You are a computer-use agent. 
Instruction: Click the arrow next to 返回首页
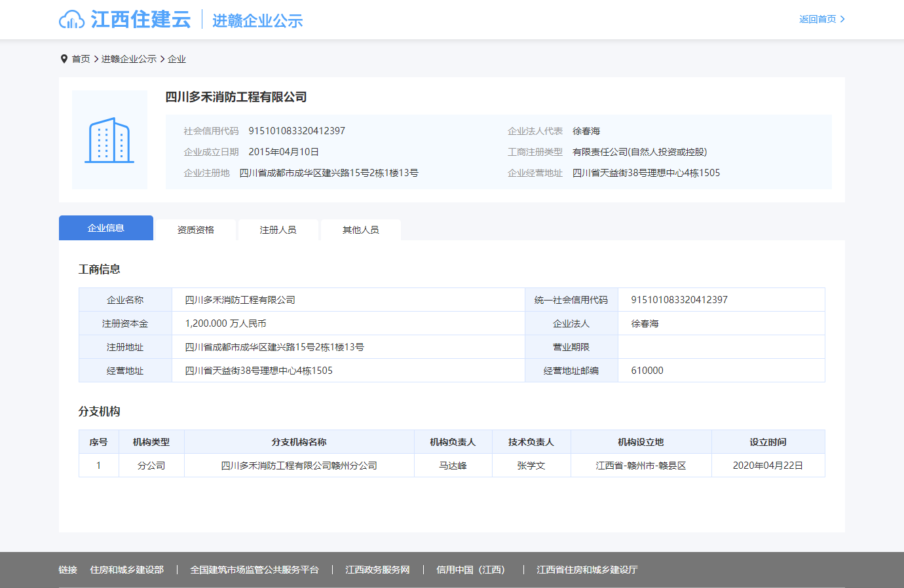pyautogui.click(x=842, y=19)
